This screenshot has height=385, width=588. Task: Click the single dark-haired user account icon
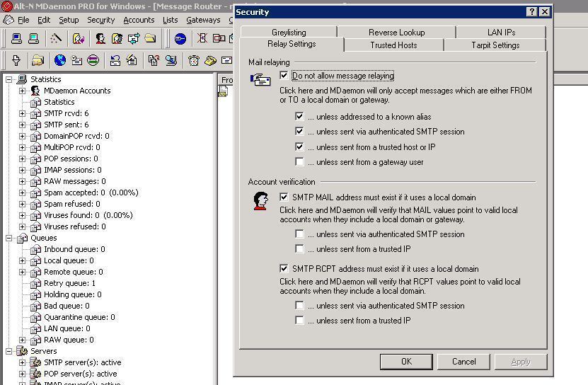click(100, 38)
